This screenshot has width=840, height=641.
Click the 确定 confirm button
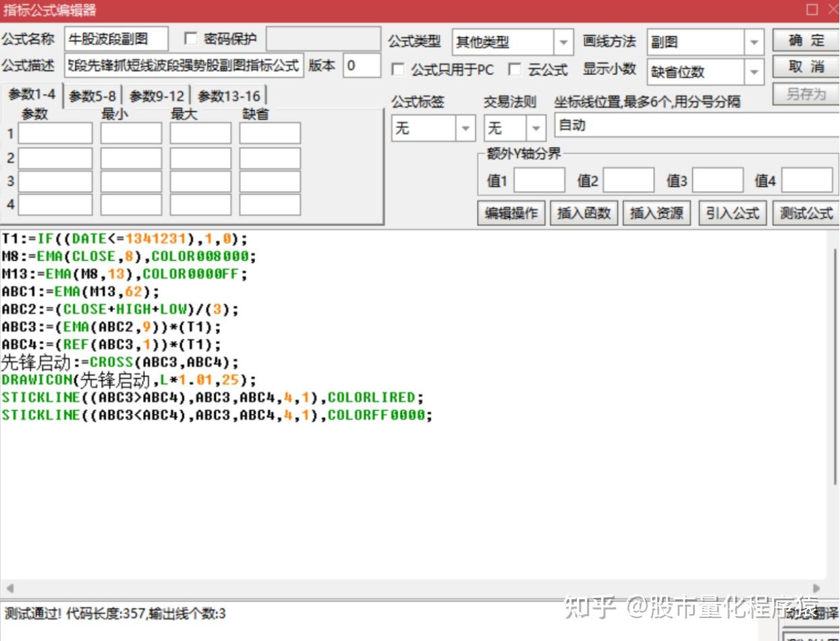pyautogui.click(x=806, y=40)
